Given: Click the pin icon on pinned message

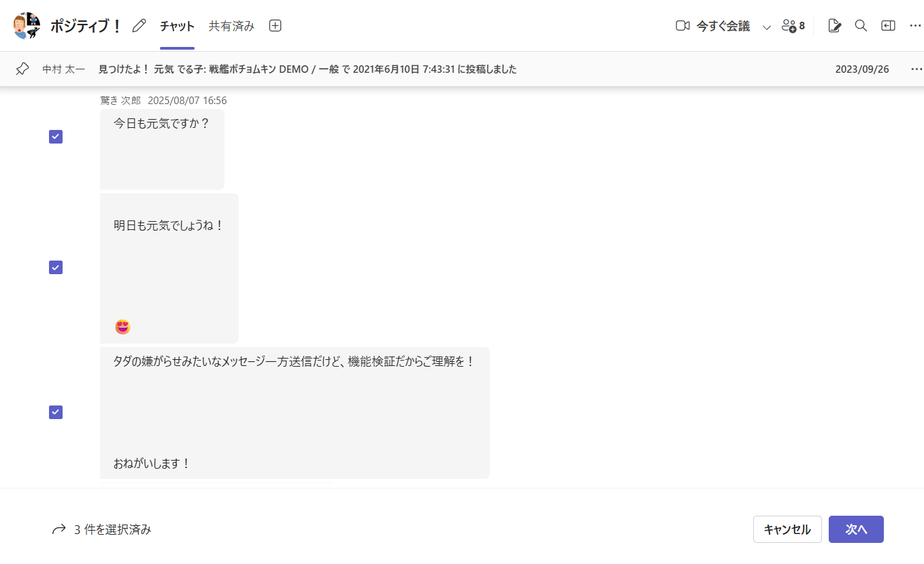Looking at the screenshot, I should pos(22,69).
